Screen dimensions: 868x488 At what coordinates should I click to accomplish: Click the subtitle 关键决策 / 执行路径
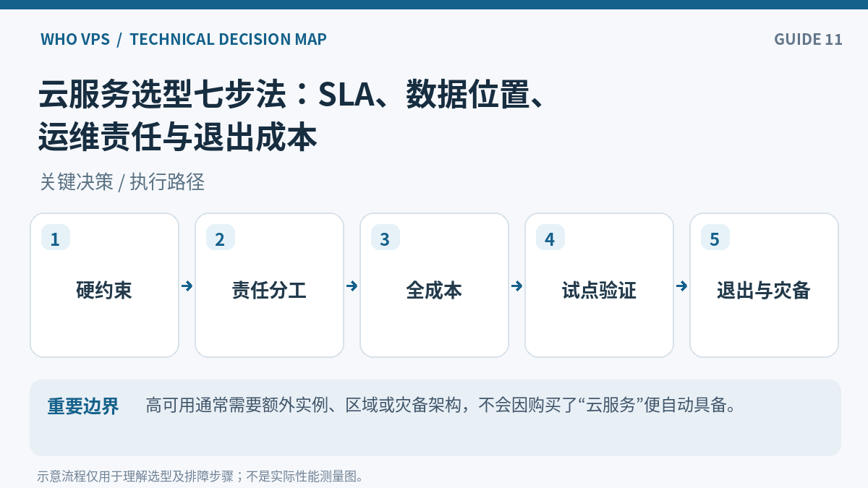pos(122,181)
